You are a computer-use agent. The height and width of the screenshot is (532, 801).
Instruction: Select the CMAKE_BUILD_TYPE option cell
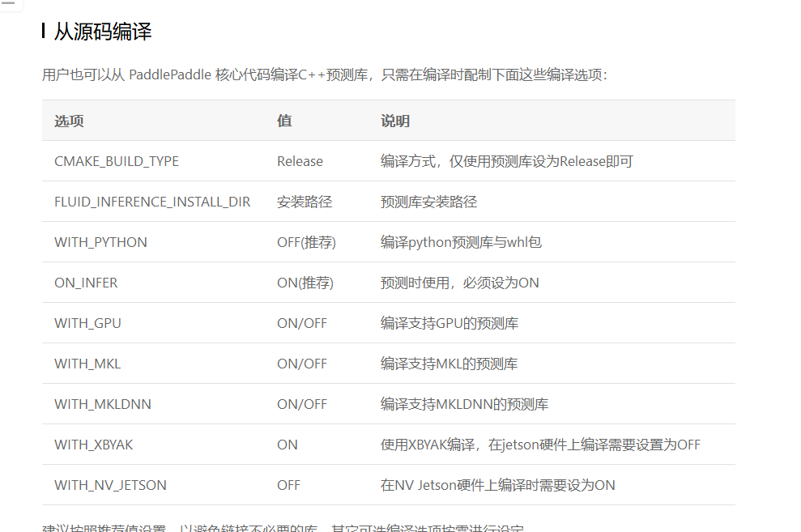117,161
